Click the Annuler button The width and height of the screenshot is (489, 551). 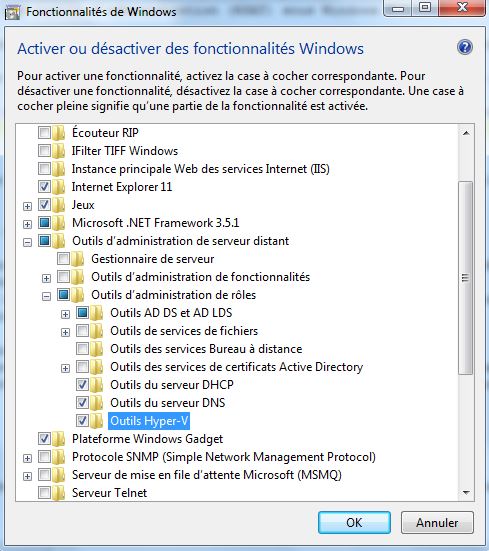437,523
